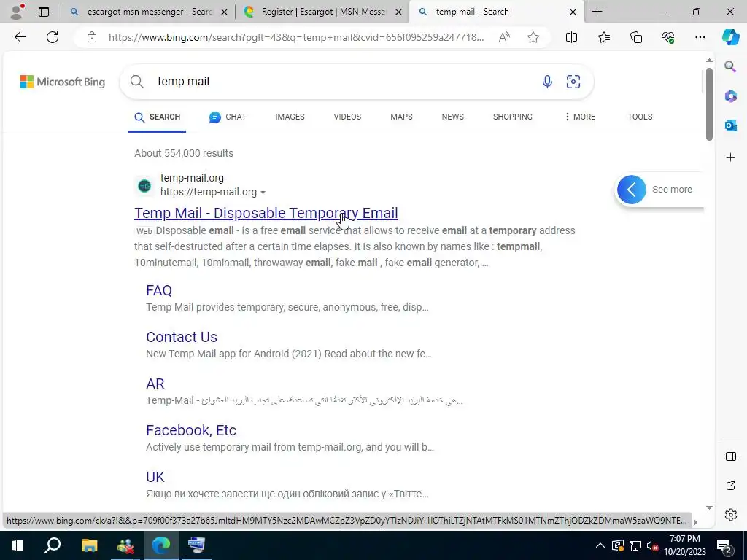The image size is (747, 560).
Task: Activate Read aloud in the address bar
Action: click(x=505, y=37)
